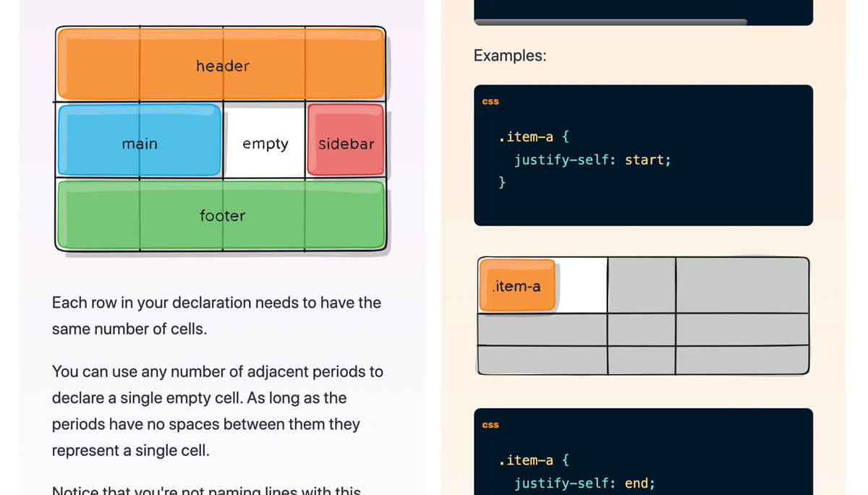The width and height of the screenshot is (868, 495).
Task: Select the blue main cell
Action: coord(139,142)
